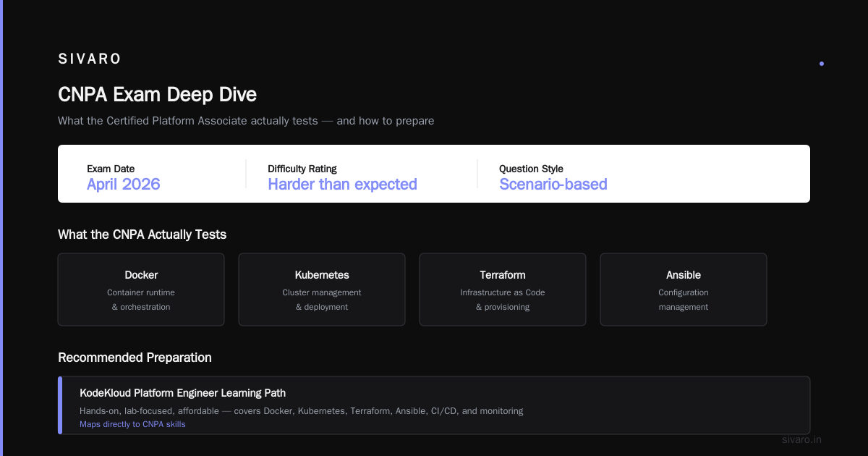
Task: Click the Recommended Preparation heading
Action: pos(135,358)
